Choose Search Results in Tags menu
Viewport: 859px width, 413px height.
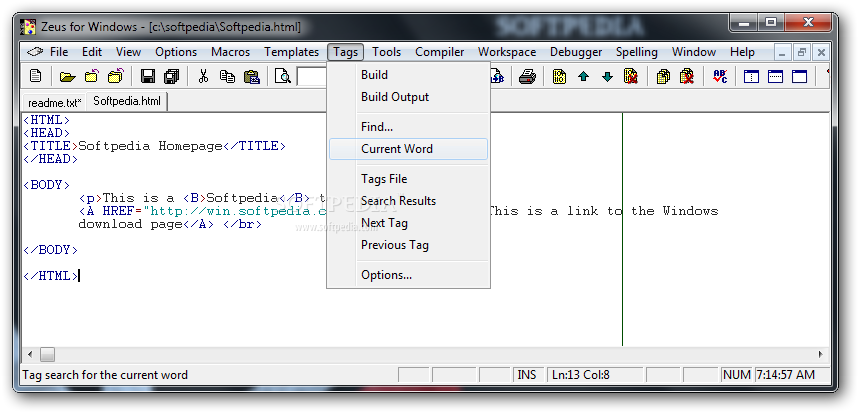tap(408, 201)
